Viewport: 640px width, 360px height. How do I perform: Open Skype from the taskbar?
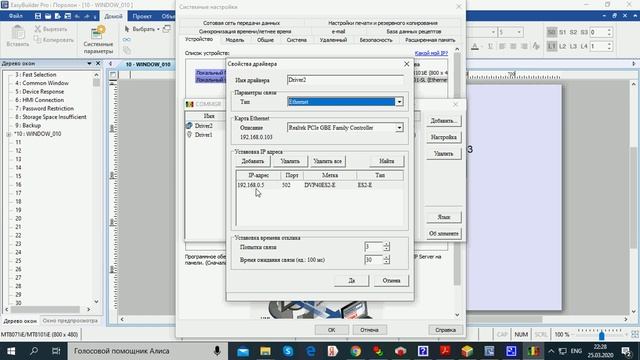(x=288, y=351)
